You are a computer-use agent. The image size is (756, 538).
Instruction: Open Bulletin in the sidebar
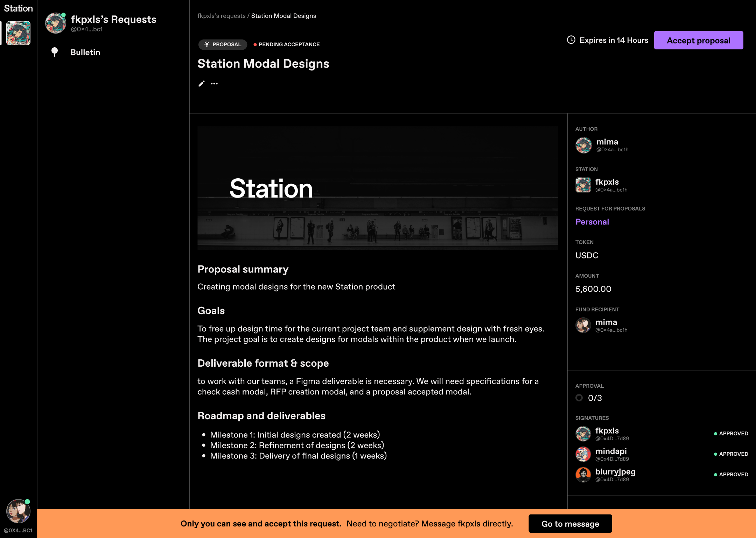85,52
